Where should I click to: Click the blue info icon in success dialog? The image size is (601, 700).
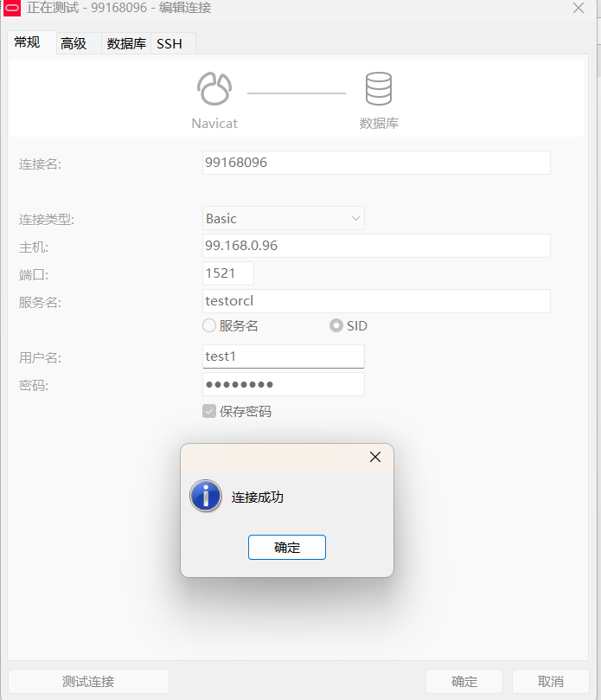tap(206, 496)
